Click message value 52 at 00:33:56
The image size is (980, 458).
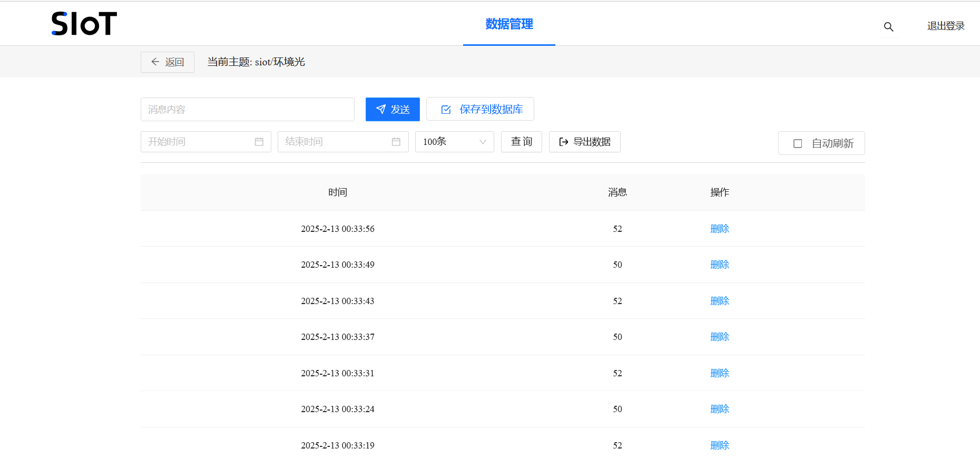(618, 229)
